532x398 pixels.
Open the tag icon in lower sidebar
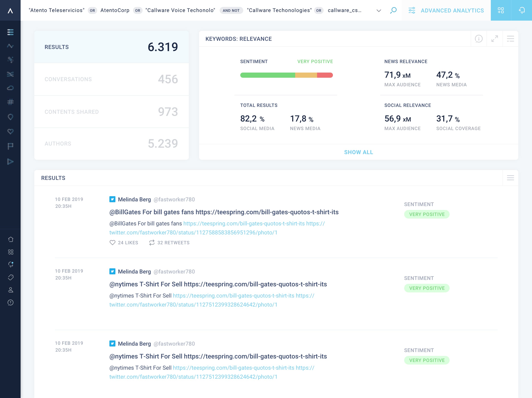click(x=11, y=277)
